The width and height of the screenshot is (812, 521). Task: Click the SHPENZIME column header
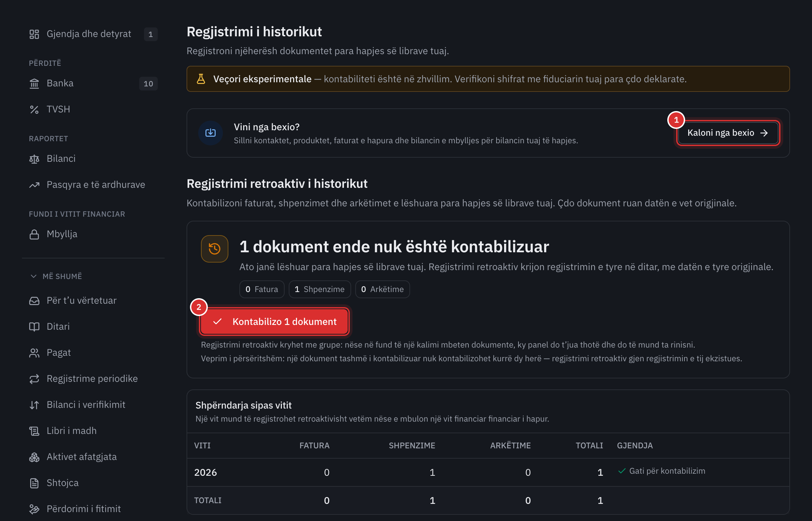[412, 446]
